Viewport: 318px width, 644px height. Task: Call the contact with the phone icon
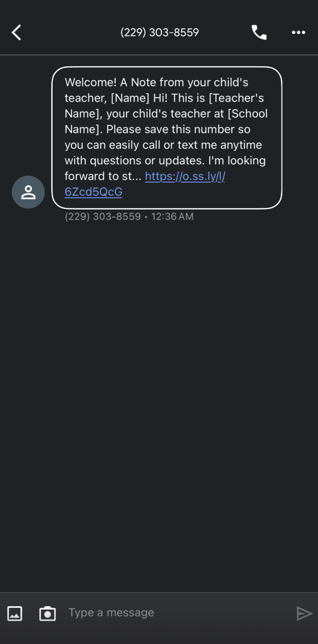259,33
